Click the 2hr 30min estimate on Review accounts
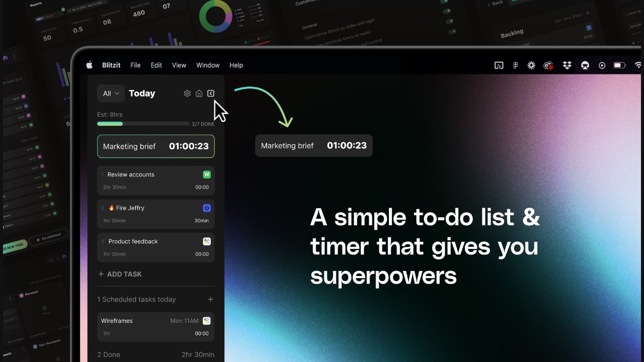The width and height of the screenshot is (644, 362). pyautogui.click(x=115, y=187)
